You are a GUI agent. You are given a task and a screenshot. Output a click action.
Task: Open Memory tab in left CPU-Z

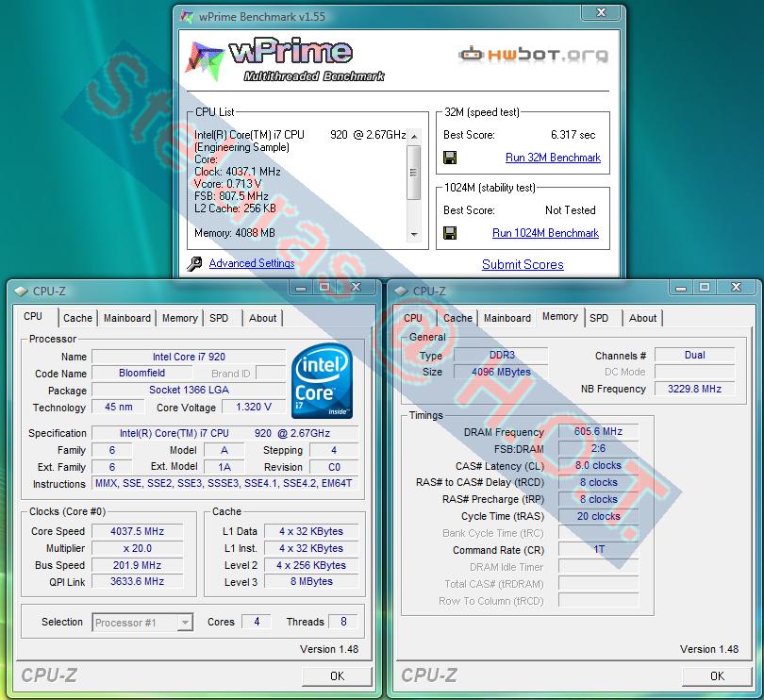point(180,318)
